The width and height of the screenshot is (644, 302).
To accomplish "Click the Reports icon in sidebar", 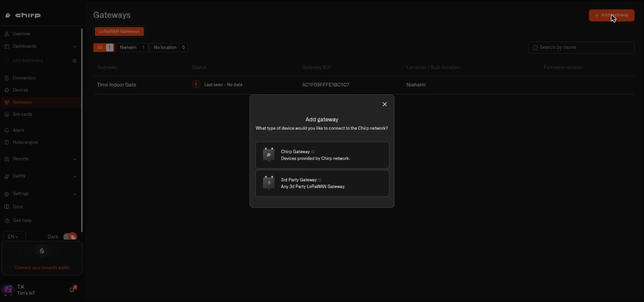I will coord(7,159).
